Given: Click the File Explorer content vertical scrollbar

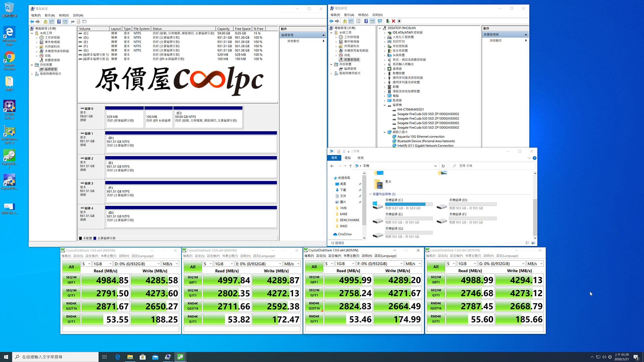Looking at the screenshot, I should tap(535, 218).
